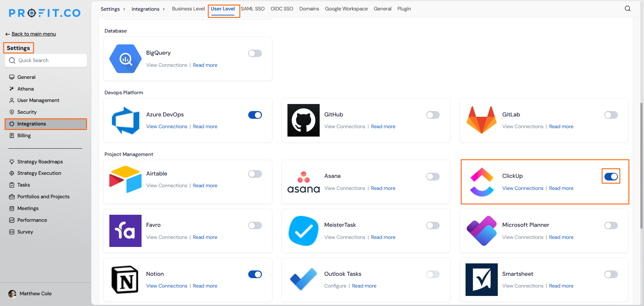Open the Google Workspace tab

point(346,9)
